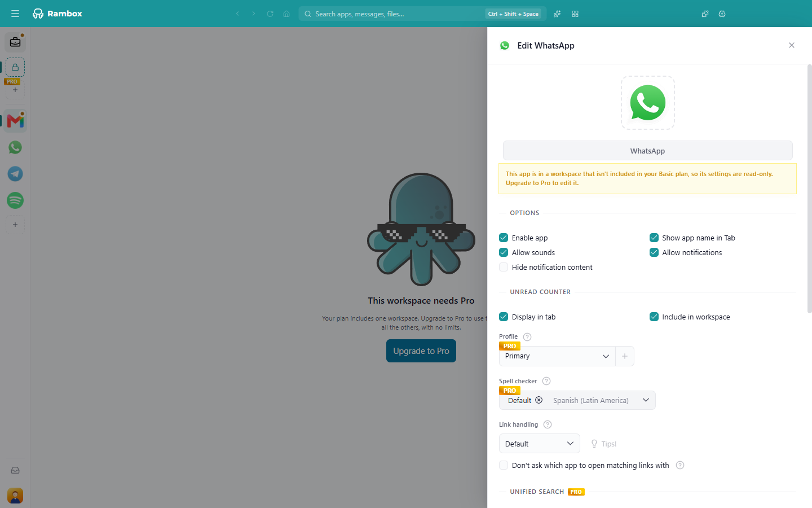Open the Link handling Default dropdown
812x508 pixels.
pyautogui.click(x=540, y=444)
